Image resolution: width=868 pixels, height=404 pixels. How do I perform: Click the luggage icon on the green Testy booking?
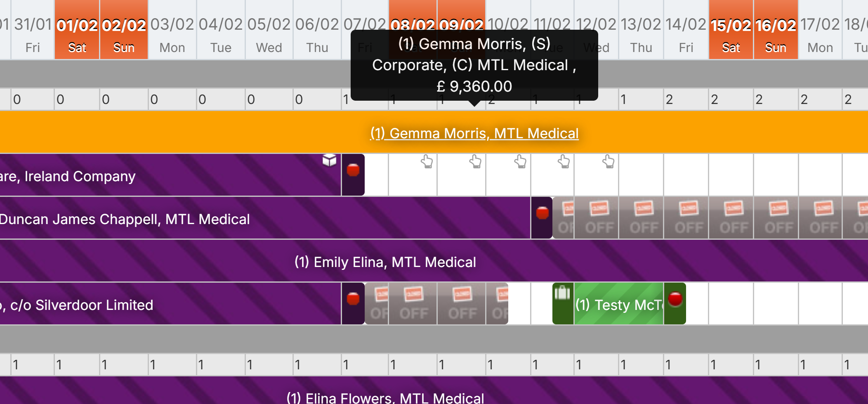pos(562,293)
